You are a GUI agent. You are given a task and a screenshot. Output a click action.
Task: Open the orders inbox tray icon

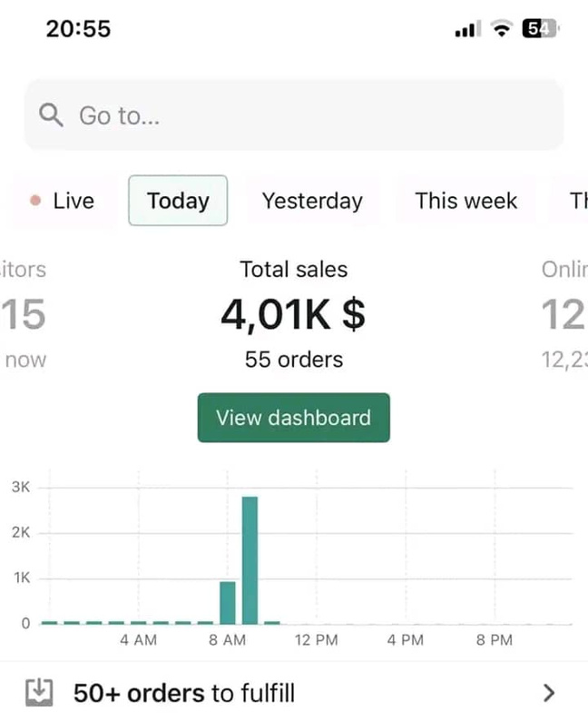(x=39, y=692)
